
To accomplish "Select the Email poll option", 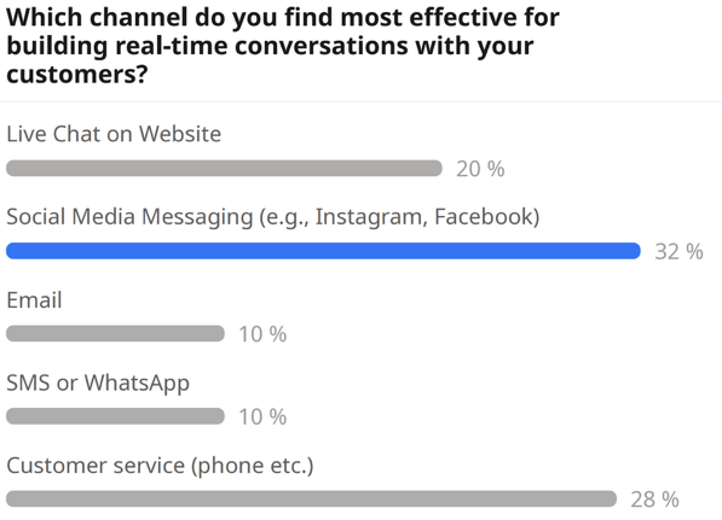I will (34, 300).
